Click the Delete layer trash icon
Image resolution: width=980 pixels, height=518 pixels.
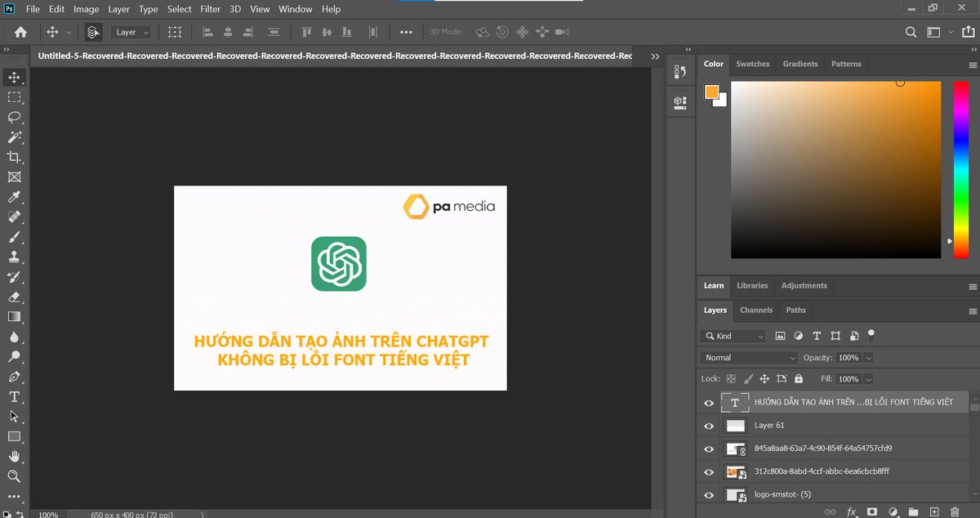tap(955, 511)
